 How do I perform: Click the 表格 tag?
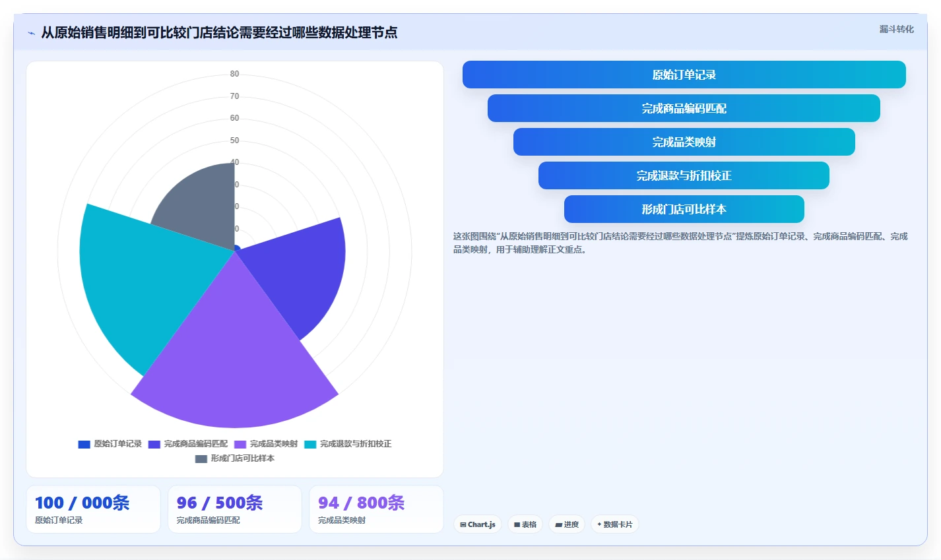tap(525, 524)
